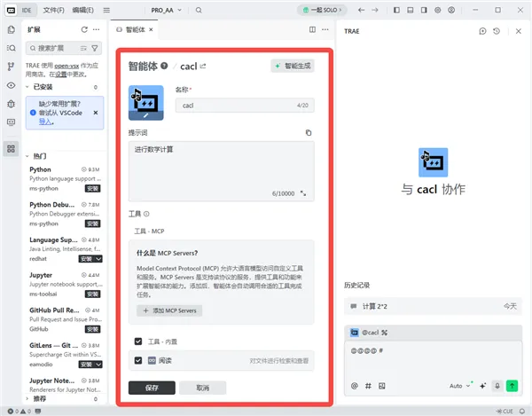Select the Extensions grid icon in sidebar

(11, 149)
